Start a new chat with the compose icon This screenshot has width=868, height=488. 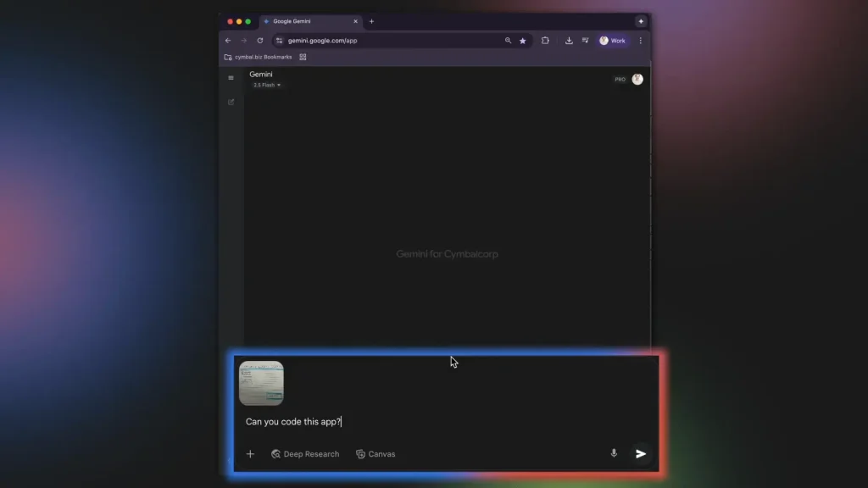231,101
